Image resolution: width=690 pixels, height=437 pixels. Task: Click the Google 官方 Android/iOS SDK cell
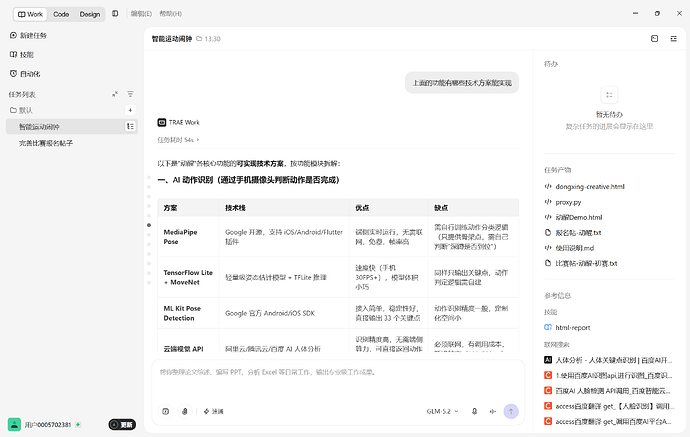click(284, 313)
